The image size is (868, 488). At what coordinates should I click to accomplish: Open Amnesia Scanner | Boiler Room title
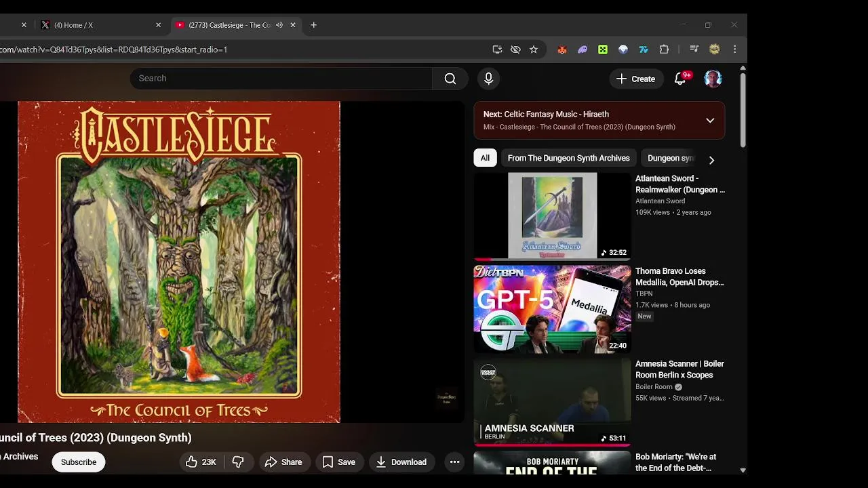(679, 369)
